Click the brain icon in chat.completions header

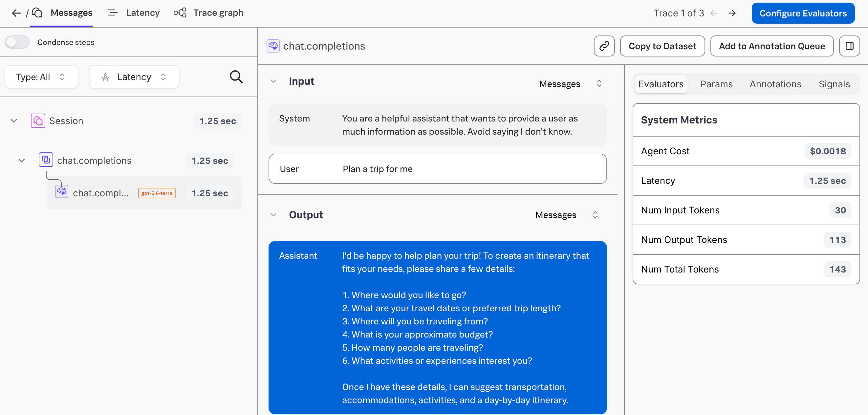click(273, 46)
